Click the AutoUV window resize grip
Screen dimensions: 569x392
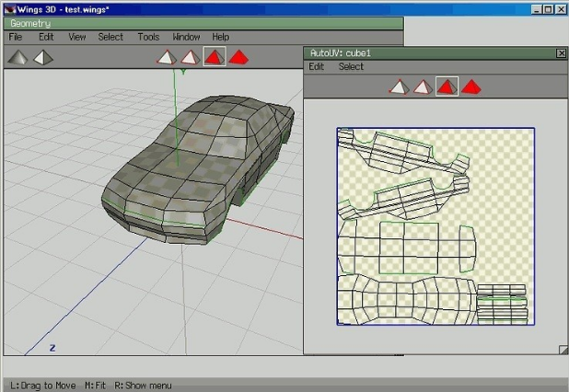pos(563,350)
